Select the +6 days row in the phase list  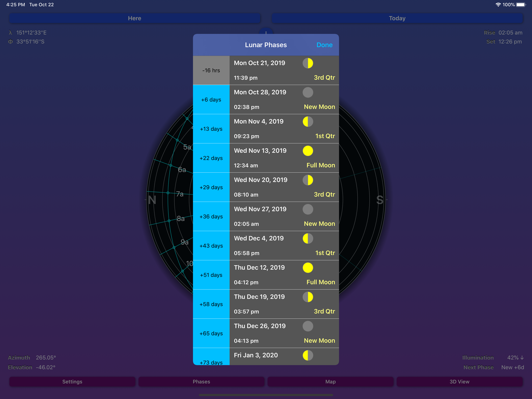click(x=211, y=99)
